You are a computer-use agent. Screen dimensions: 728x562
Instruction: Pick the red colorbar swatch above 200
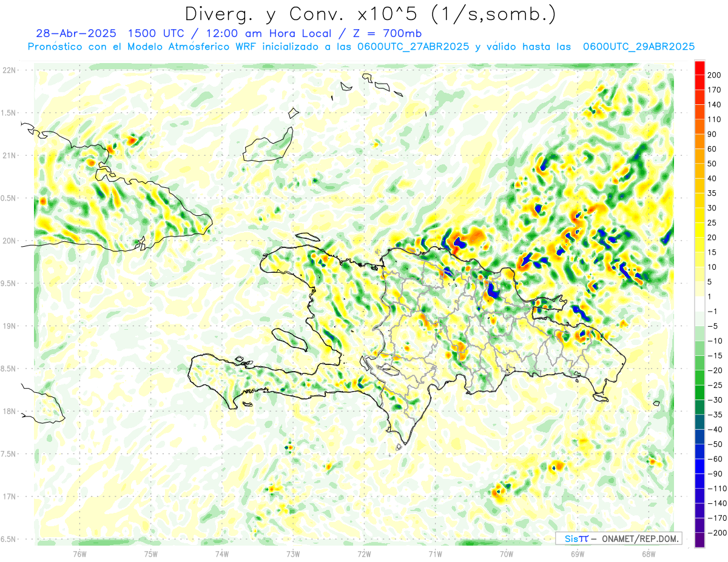(x=699, y=67)
